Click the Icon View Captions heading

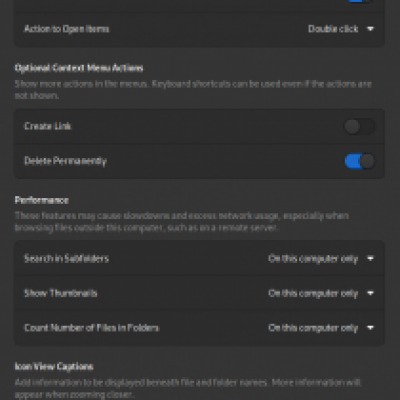click(54, 367)
